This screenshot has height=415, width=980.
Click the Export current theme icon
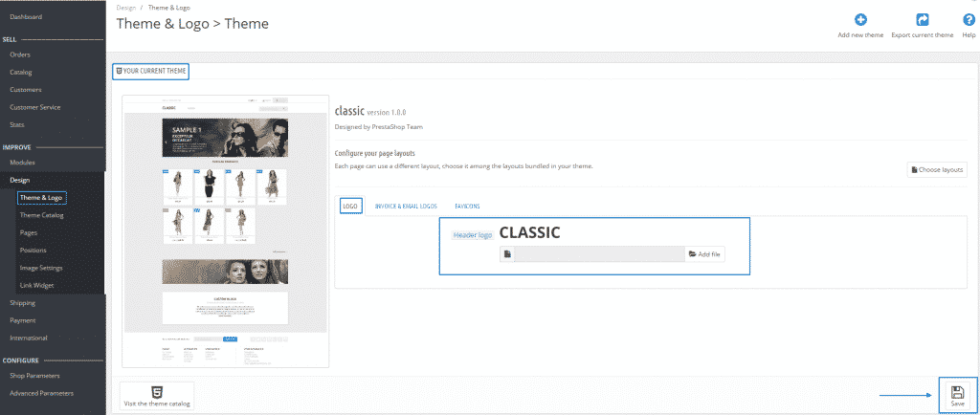tap(922, 20)
